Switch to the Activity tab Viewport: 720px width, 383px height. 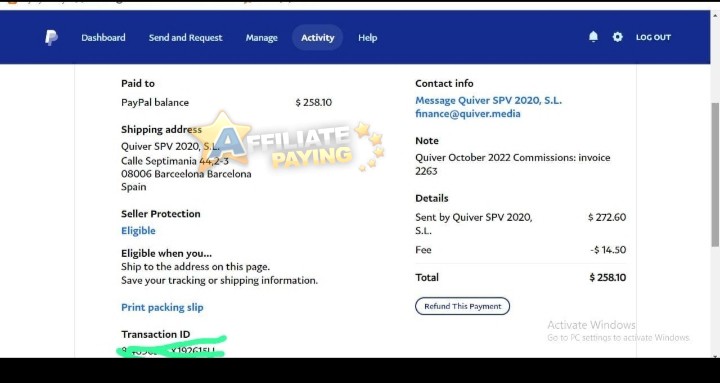[x=317, y=38]
